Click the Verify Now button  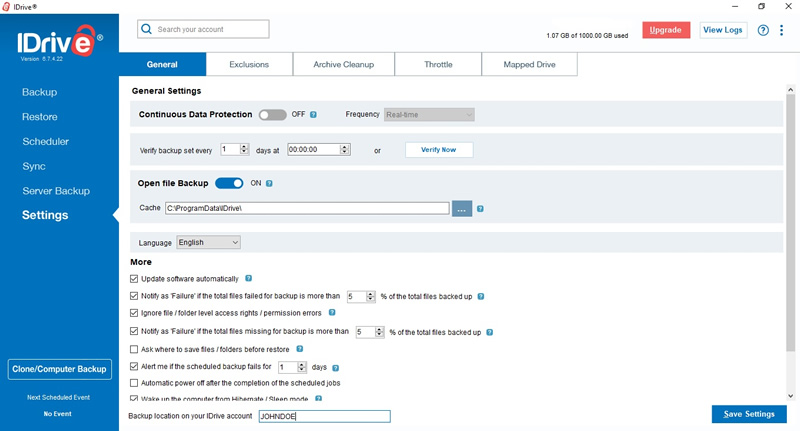click(x=439, y=150)
